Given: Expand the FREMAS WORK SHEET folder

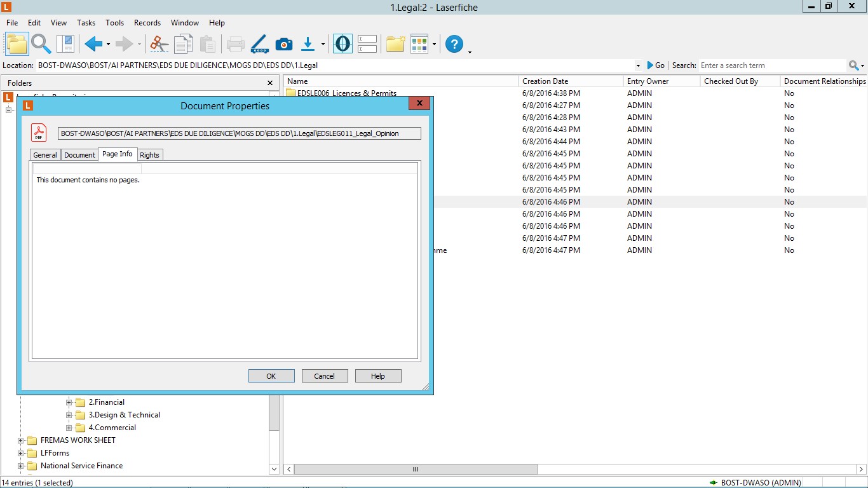Looking at the screenshot, I should pos(21,440).
